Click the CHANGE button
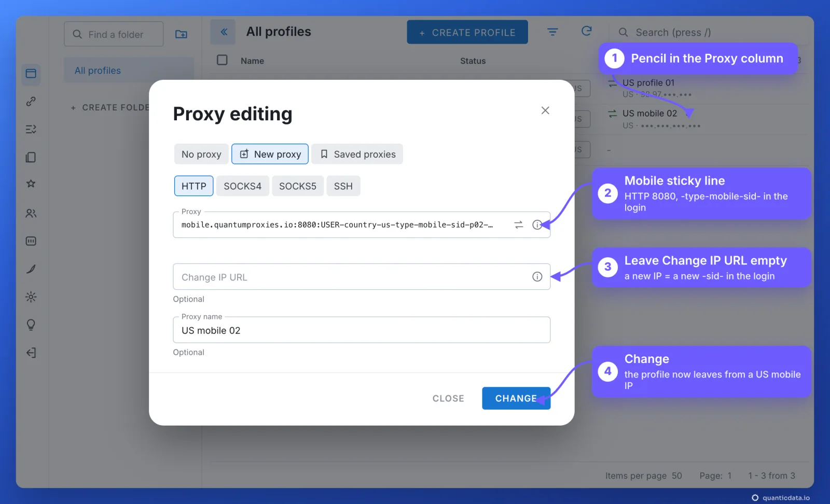Image resolution: width=830 pixels, height=504 pixels. (x=516, y=398)
